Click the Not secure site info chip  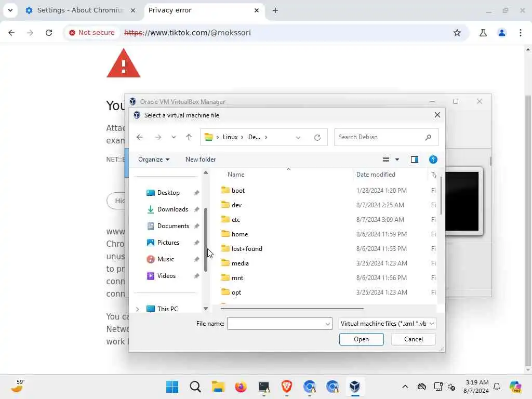coord(91,33)
